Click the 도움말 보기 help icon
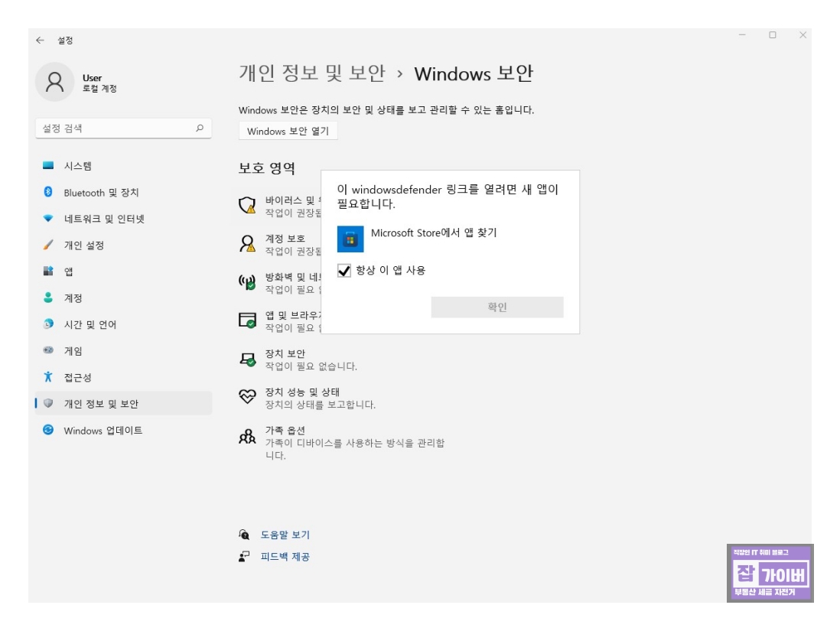Screen dimensions: 840x631 click(x=244, y=535)
